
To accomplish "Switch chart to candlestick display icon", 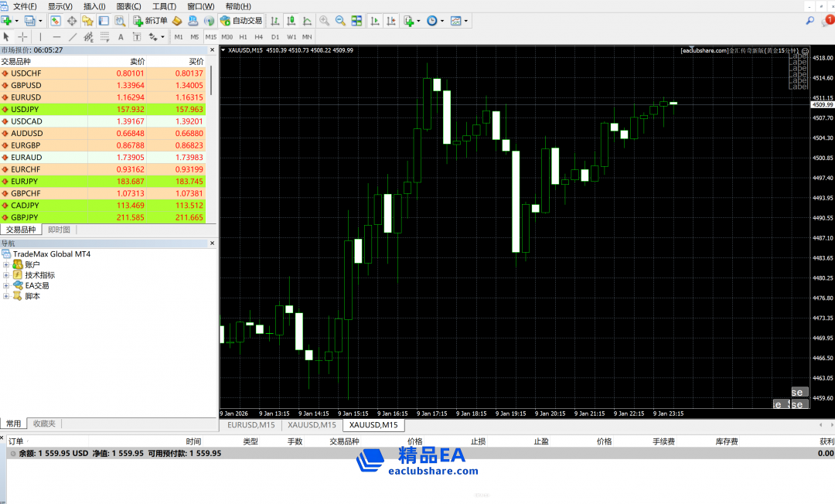I will coord(291,21).
